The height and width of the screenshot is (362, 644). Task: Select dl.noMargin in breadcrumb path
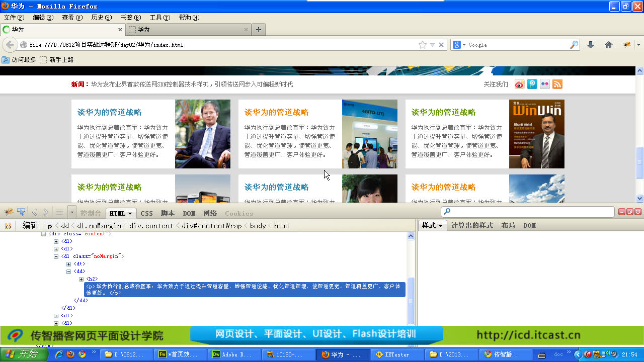(99, 226)
